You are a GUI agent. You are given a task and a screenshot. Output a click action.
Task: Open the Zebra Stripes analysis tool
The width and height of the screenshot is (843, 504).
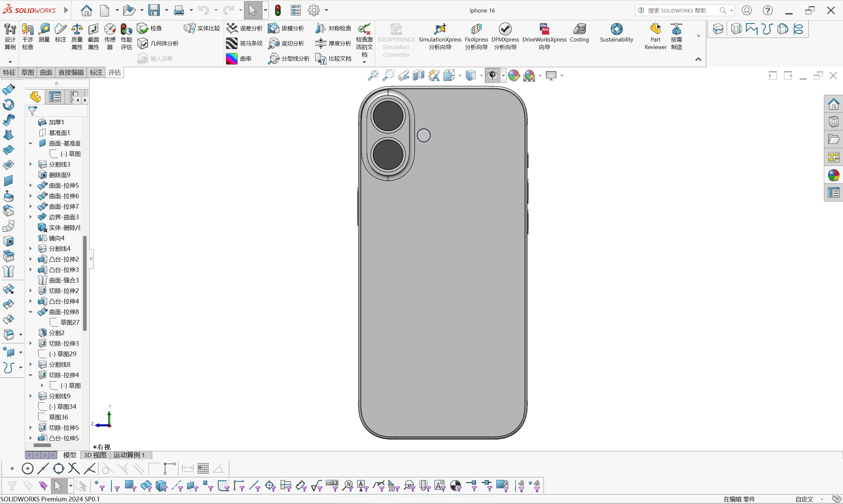click(x=244, y=43)
